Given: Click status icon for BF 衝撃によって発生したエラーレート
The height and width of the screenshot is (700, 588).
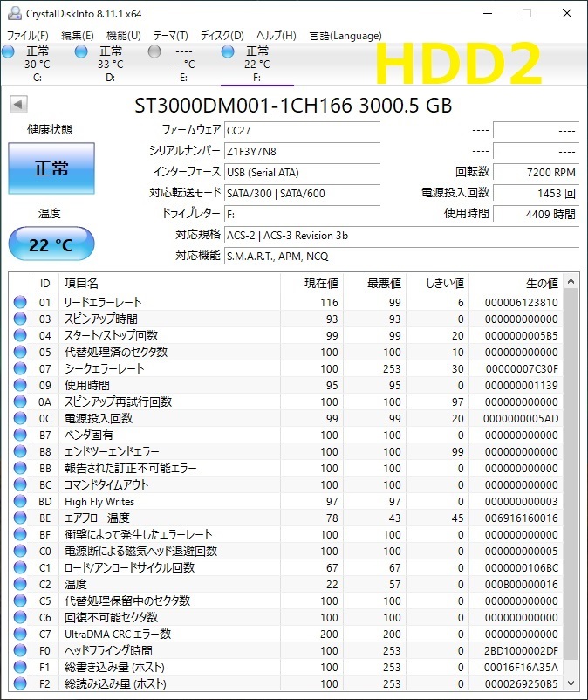Looking at the screenshot, I should (x=20, y=534).
